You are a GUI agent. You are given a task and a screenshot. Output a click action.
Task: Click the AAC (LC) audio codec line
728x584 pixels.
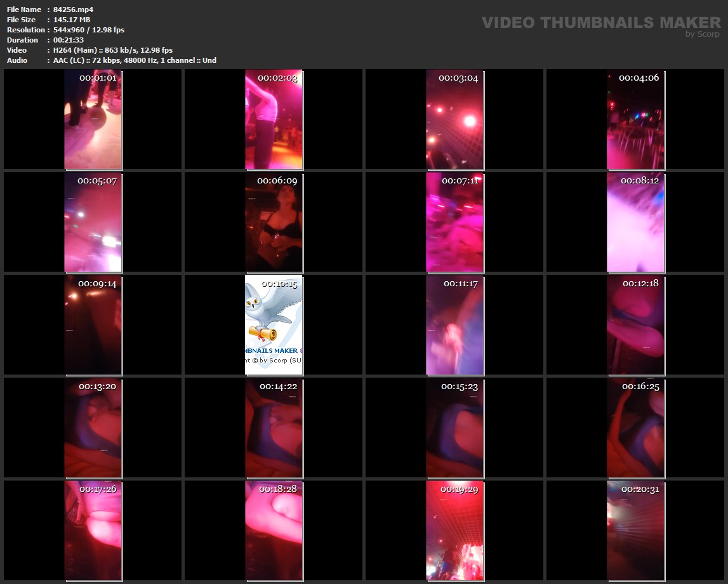[135, 60]
